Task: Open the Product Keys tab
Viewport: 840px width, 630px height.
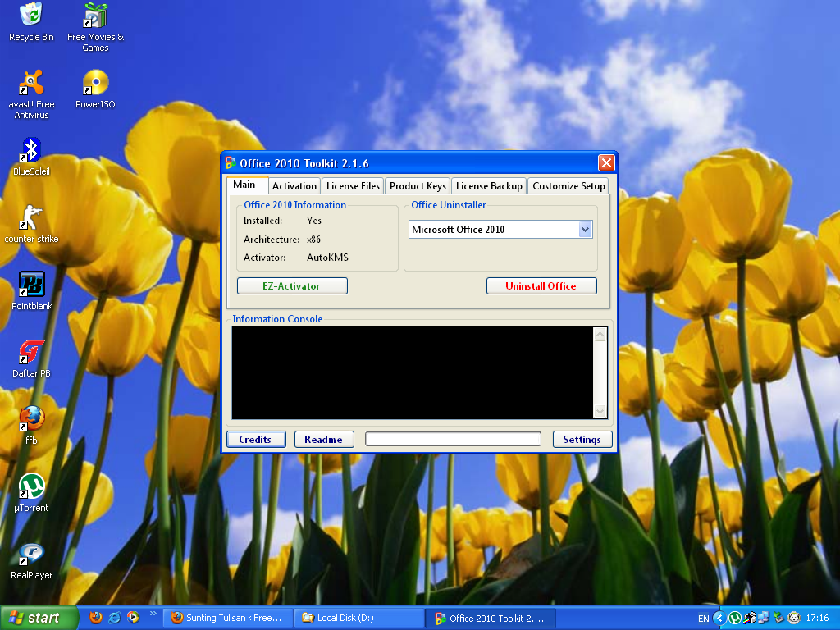Action: 418,186
